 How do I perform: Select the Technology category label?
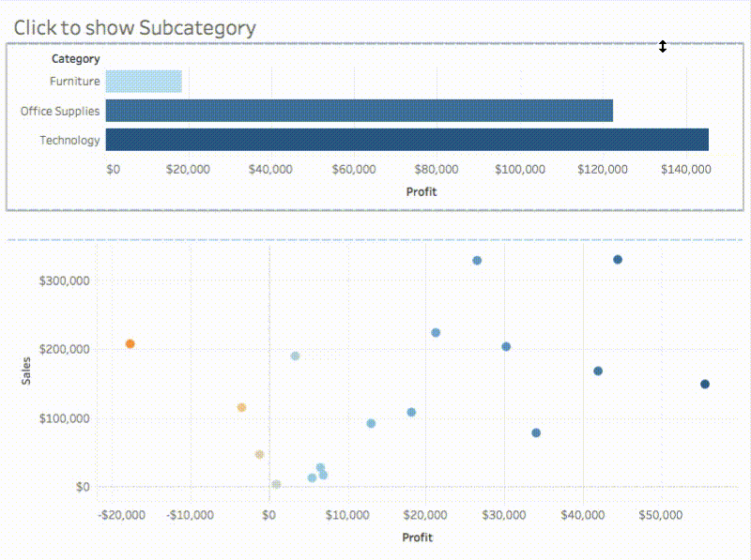pos(69,141)
